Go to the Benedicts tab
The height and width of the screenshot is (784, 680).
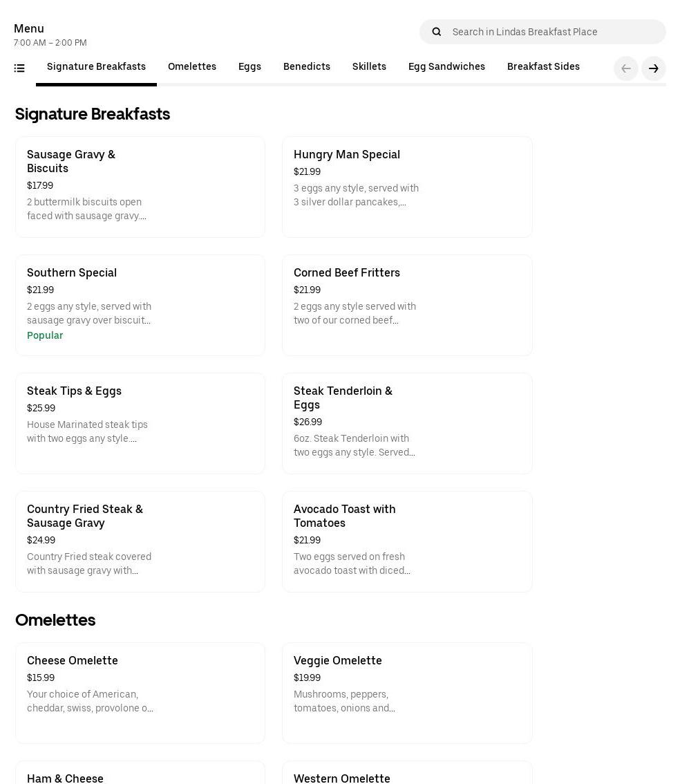click(x=306, y=67)
